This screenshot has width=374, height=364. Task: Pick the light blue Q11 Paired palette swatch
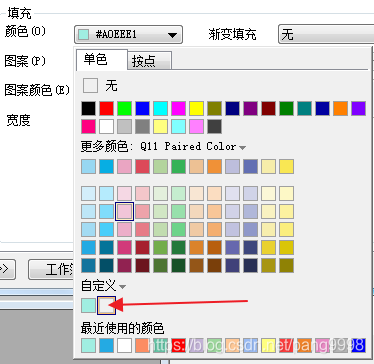pos(88,167)
